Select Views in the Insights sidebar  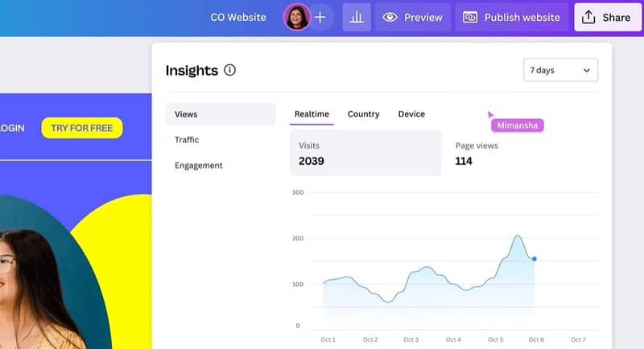tap(221, 114)
